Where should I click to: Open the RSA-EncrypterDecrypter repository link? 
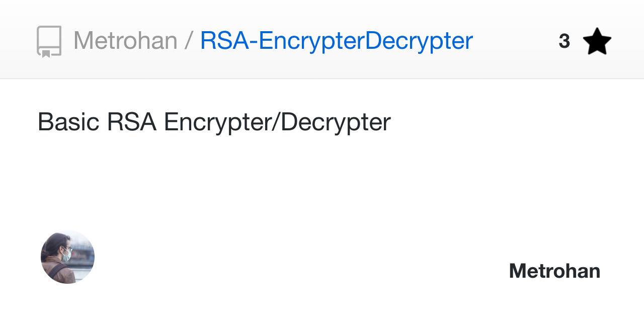click(x=336, y=41)
